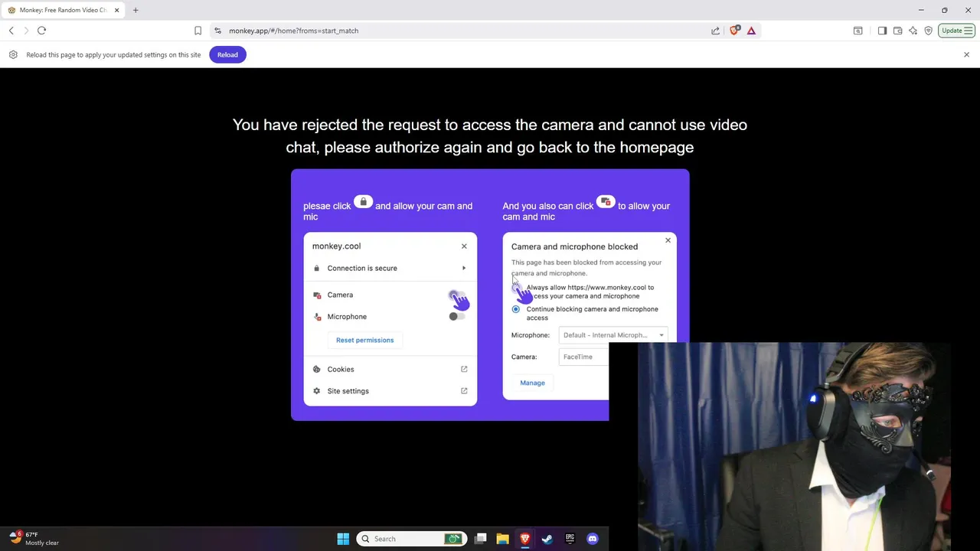Open Microphone device dropdown
Screen dimensions: 980x551
click(x=613, y=335)
